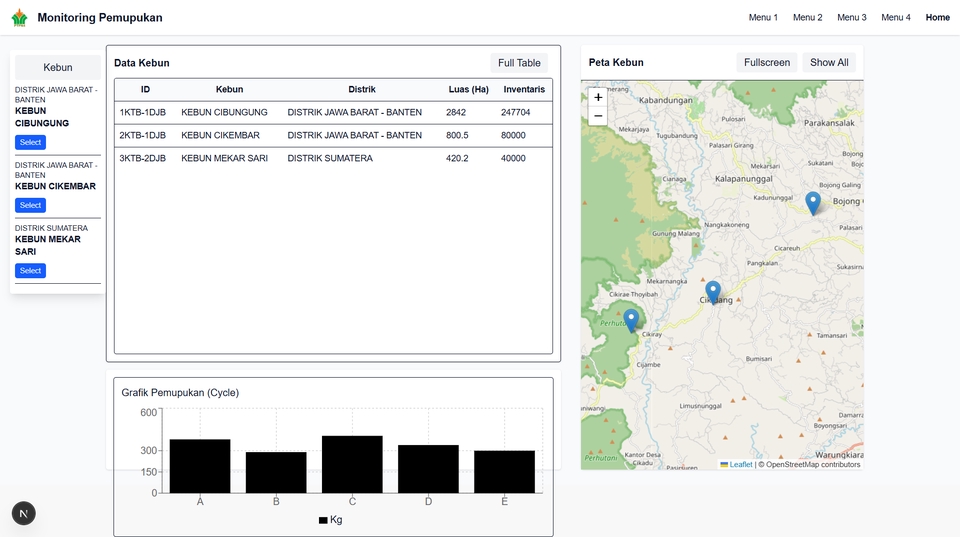The width and height of the screenshot is (960, 537).
Task: Open Menu 3 in navigation bar
Action: (x=852, y=18)
